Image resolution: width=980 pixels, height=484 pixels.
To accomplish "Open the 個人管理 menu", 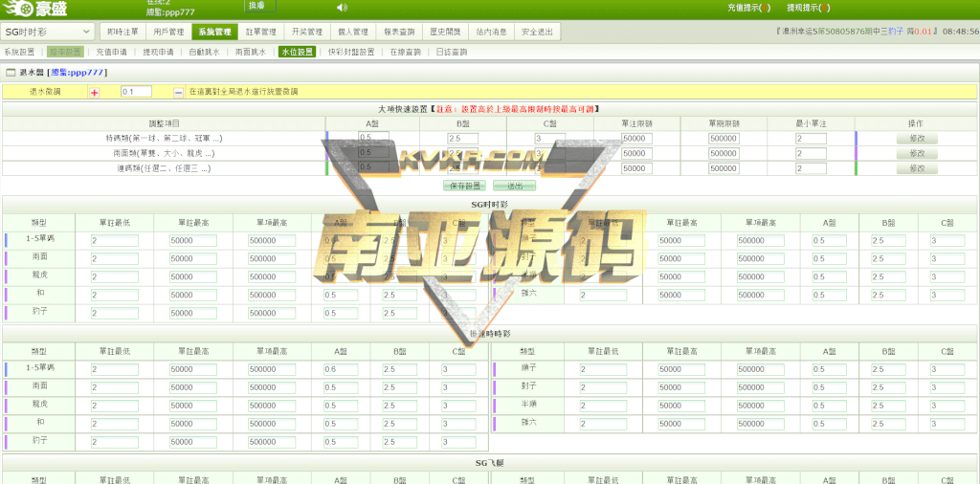I will click(353, 32).
